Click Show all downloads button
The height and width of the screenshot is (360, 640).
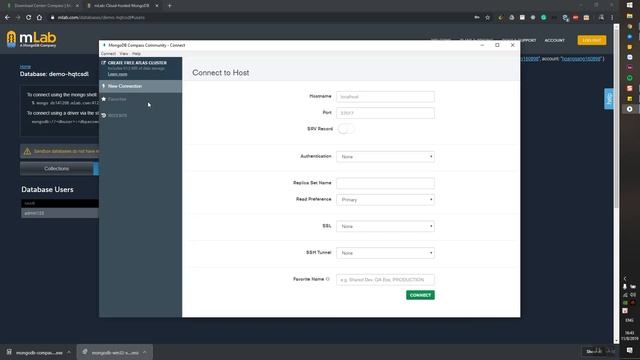(x=594, y=351)
